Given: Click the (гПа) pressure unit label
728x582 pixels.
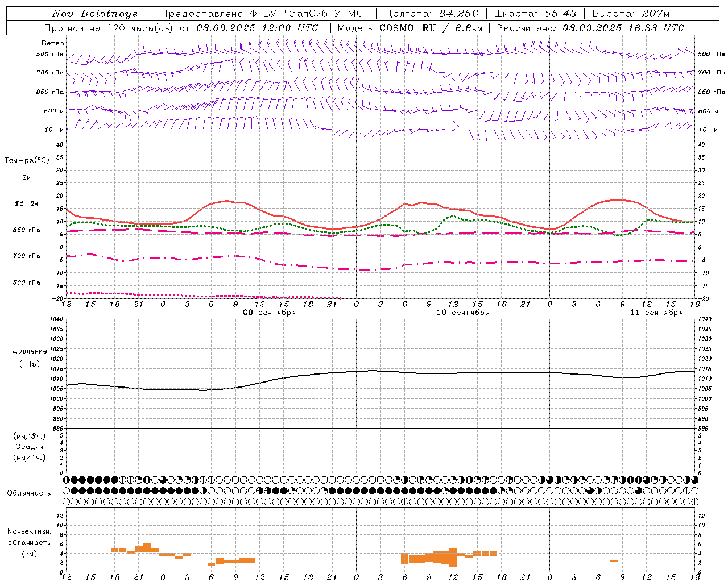Looking at the screenshot, I should 30,364.
